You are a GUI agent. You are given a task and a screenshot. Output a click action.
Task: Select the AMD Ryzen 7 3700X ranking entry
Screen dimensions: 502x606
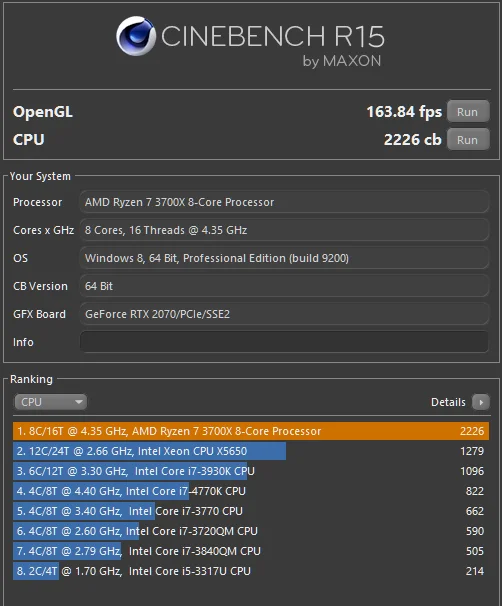(x=251, y=431)
